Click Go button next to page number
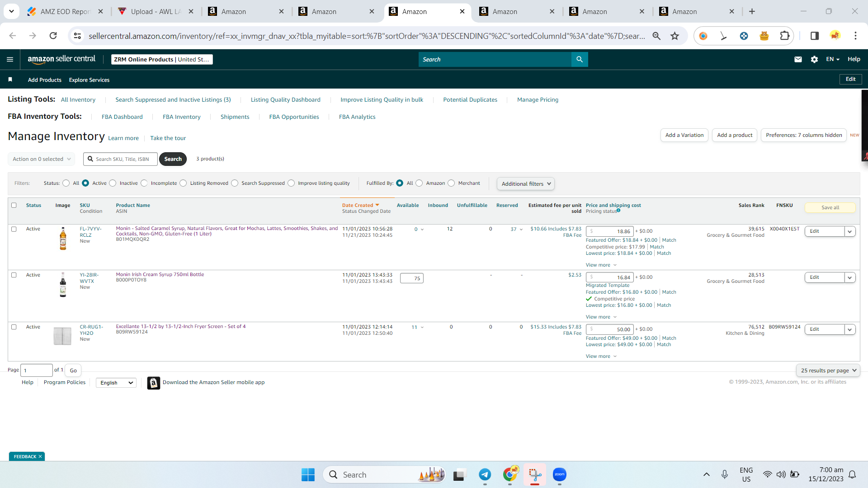The height and width of the screenshot is (488, 868). pyautogui.click(x=73, y=371)
